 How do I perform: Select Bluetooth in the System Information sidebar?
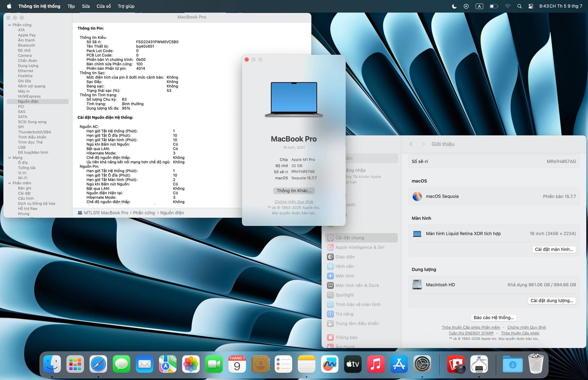coord(26,45)
